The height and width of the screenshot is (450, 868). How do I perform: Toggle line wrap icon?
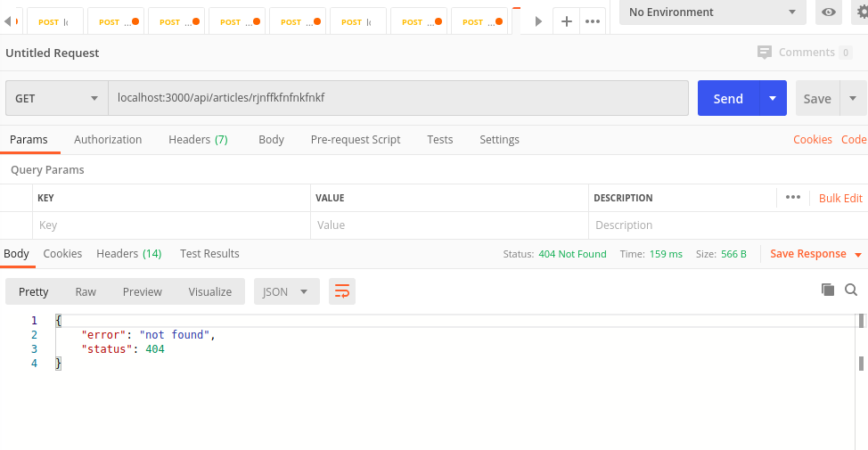342,291
